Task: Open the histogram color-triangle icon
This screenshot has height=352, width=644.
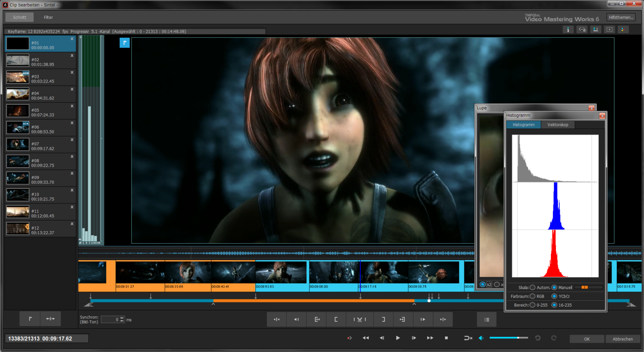Action: pyautogui.click(x=623, y=29)
